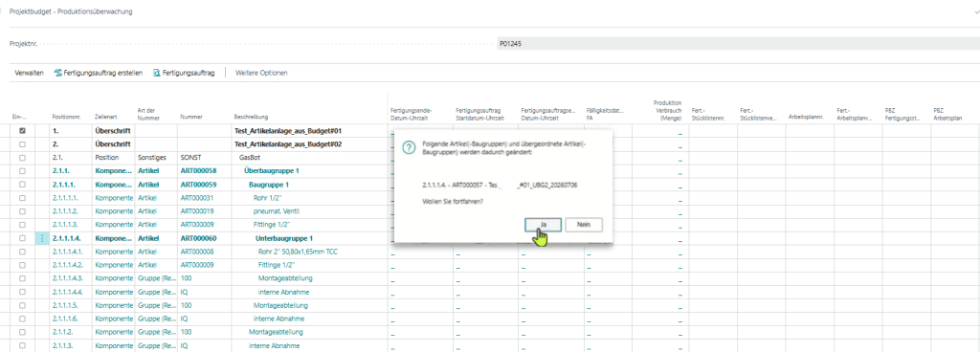Viewport: 980px width, 352px height.
Task: Click the Fertigungsauftrag erstellen icon
Action: 58,73
